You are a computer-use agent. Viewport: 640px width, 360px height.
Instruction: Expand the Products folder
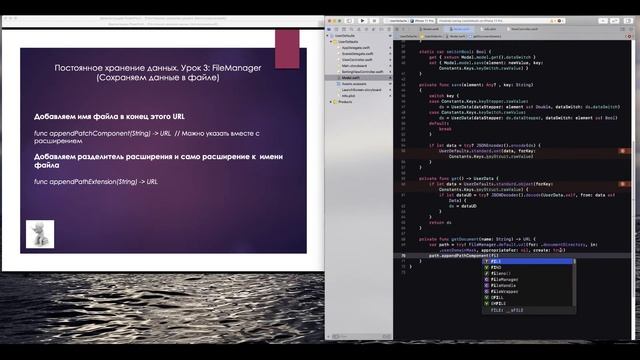point(331,102)
